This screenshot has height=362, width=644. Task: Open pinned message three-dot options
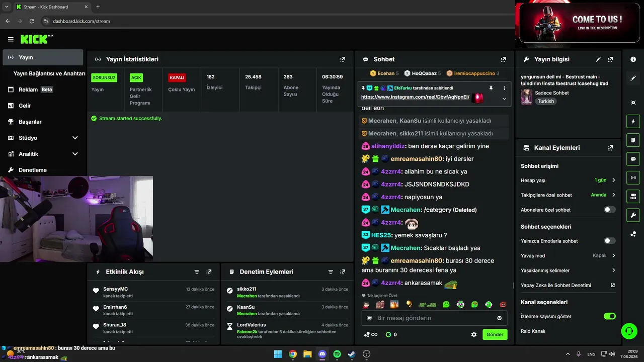click(x=504, y=88)
